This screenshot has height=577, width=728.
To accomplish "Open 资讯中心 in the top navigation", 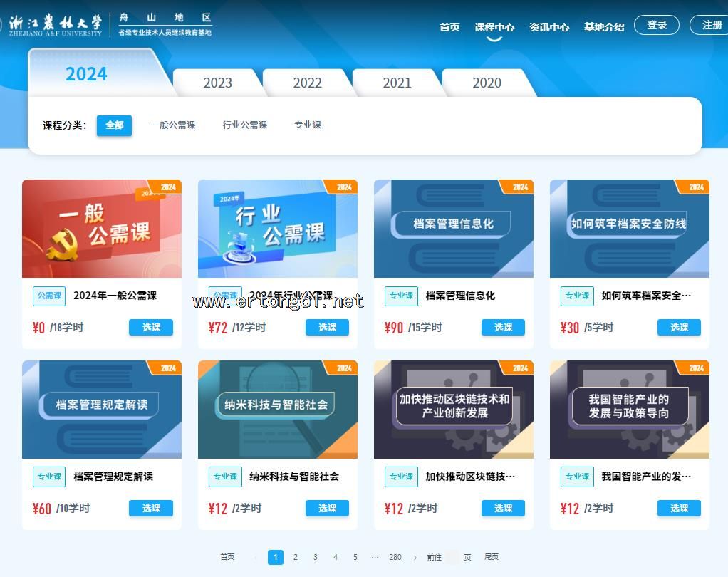I will 549,27.
